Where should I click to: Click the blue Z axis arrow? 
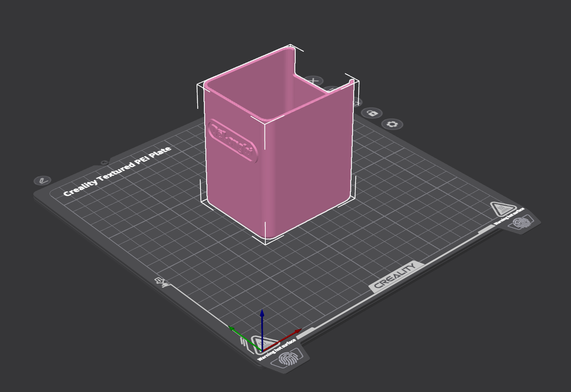pos(262,329)
